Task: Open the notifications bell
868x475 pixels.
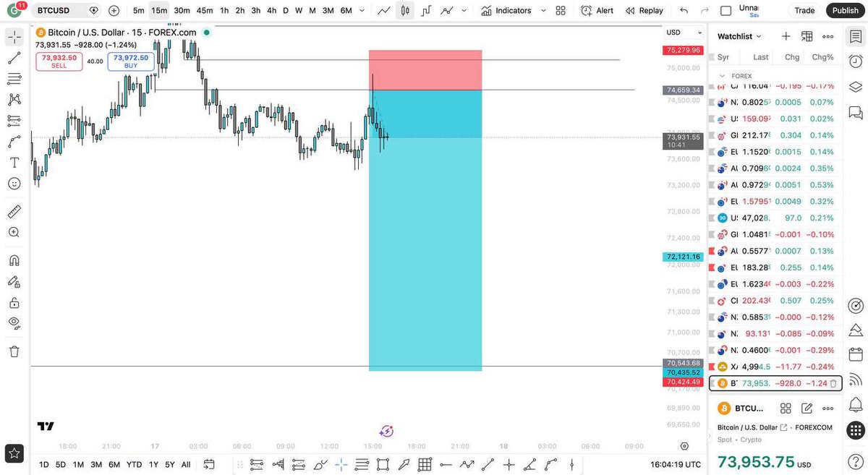Action: click(855, 403)
